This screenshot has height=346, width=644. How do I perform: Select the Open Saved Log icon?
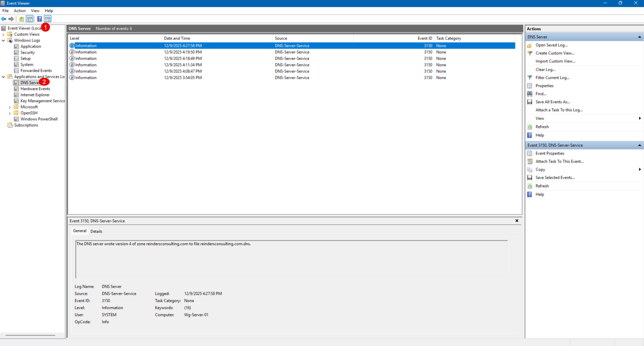pyautogui.click(x=530, y=45)
